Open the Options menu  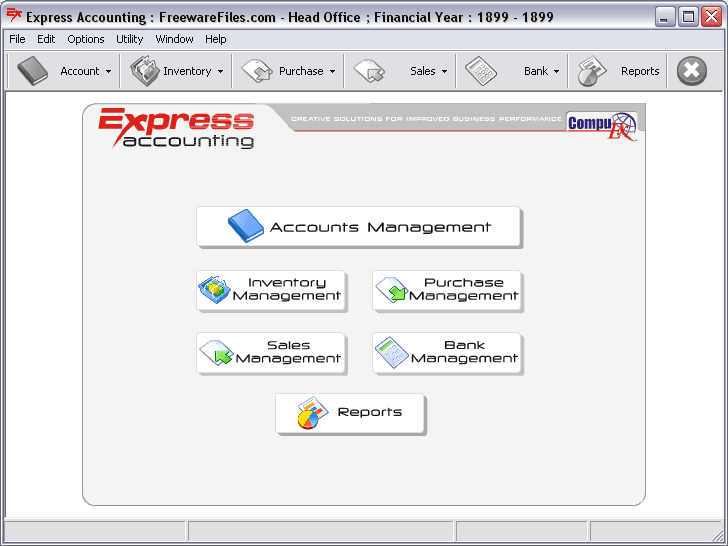point(86,39)
